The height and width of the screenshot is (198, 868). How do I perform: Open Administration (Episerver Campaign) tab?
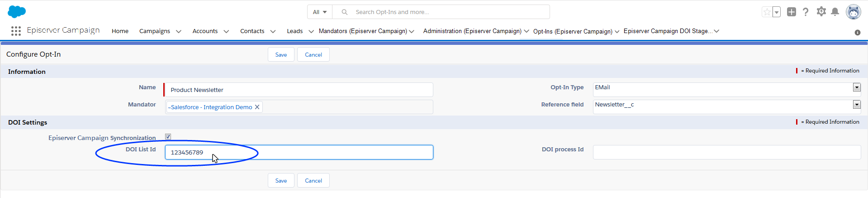point(472,31)
